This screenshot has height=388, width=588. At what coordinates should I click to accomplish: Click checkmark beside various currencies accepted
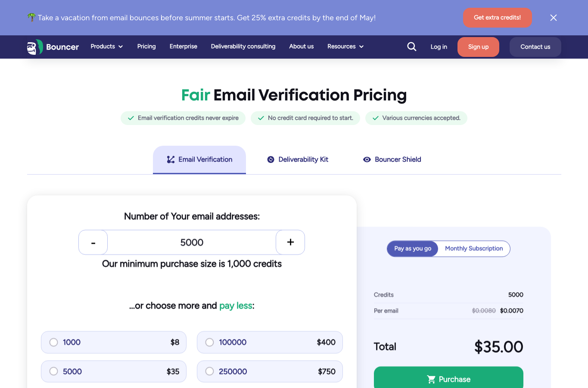[376, 118]
